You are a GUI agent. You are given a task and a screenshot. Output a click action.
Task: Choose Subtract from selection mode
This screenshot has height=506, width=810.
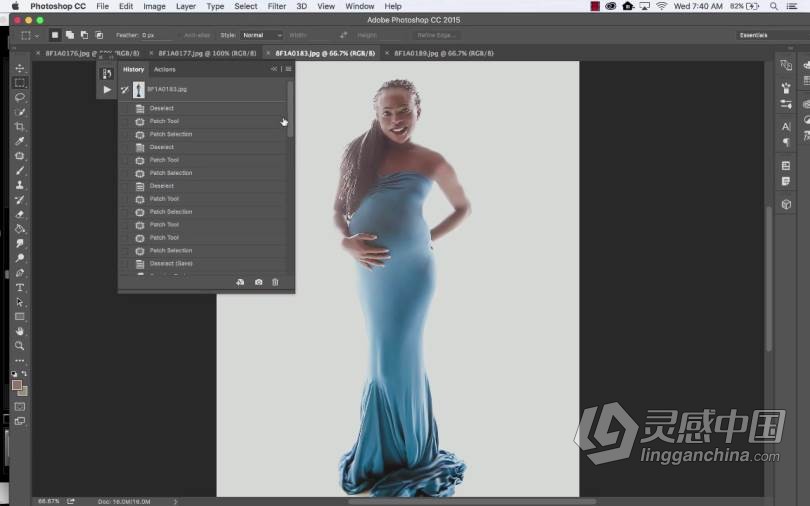point(84,35)
